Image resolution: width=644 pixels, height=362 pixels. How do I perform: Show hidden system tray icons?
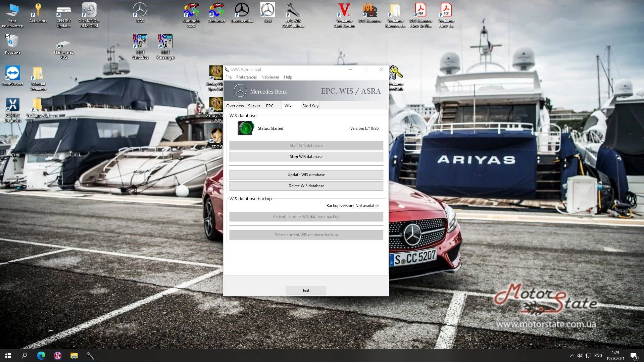572,355
